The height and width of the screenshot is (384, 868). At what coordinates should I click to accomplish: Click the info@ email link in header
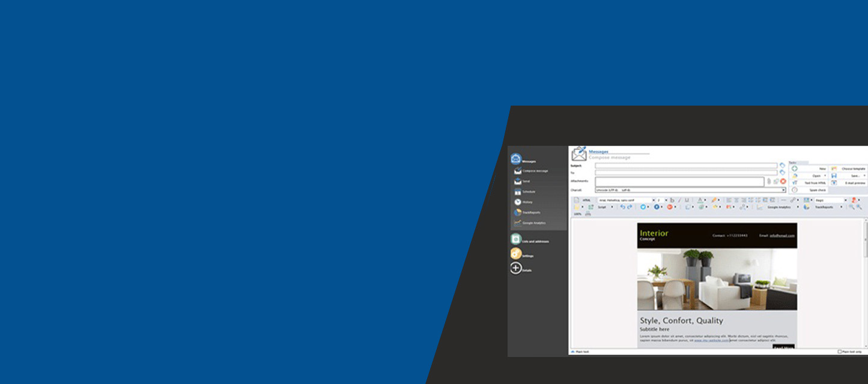click(783, 236)
